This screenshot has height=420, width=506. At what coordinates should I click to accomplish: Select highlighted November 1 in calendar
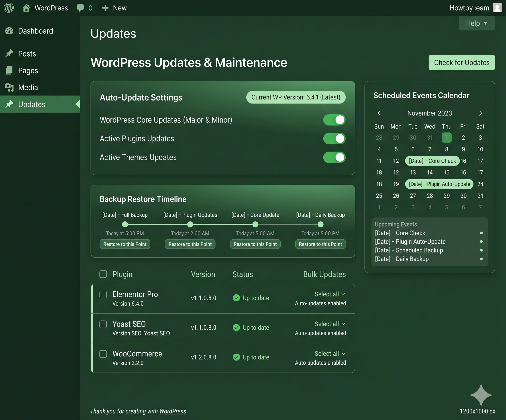tap(447, 137)
